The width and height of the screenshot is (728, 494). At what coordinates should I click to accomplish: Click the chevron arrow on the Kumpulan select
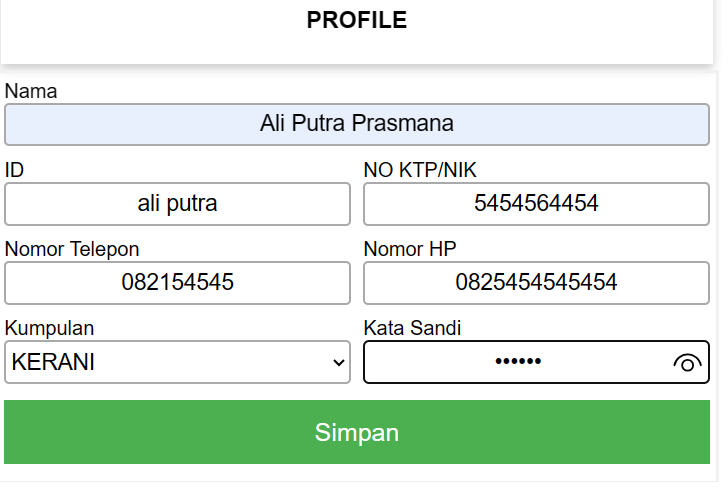point(338,364)
